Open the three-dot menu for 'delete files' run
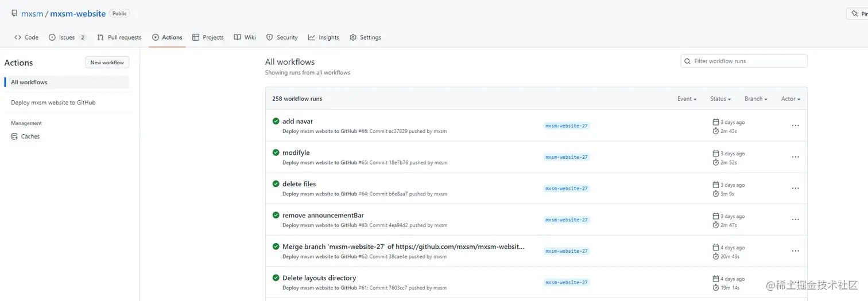 [795, 188]
